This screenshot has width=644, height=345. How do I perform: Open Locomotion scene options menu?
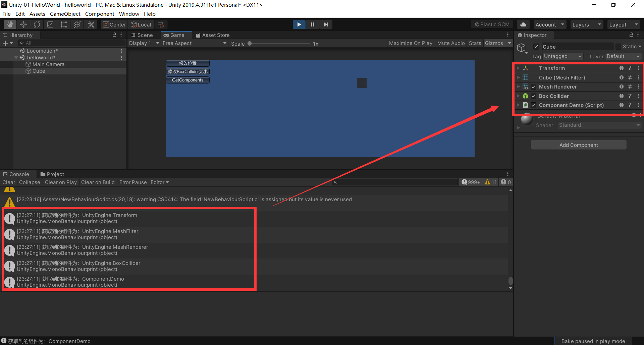(x=121, y=51)
